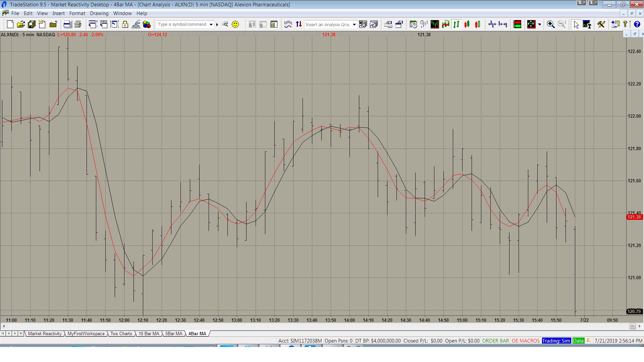Open the Window menu
The image size is (644, 362).
(122, 13)
